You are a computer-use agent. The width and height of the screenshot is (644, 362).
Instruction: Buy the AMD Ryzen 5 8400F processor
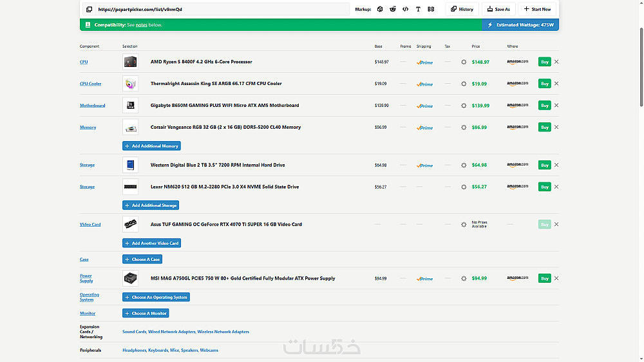point(545,62)
